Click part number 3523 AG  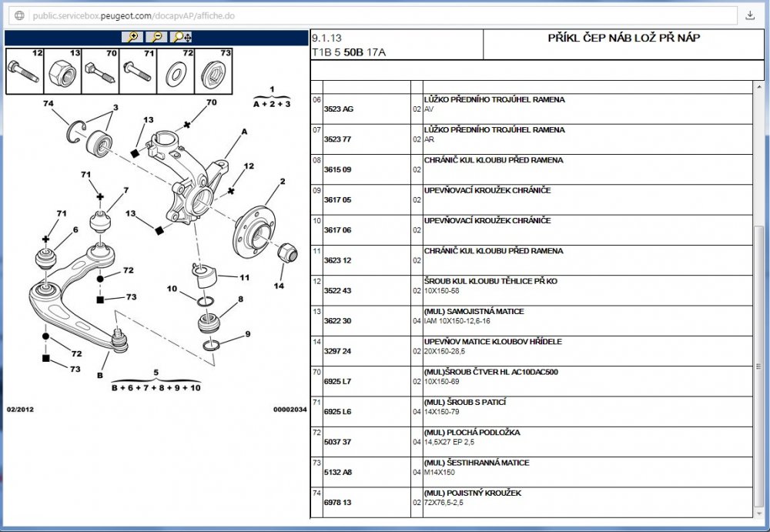(338, 109)
